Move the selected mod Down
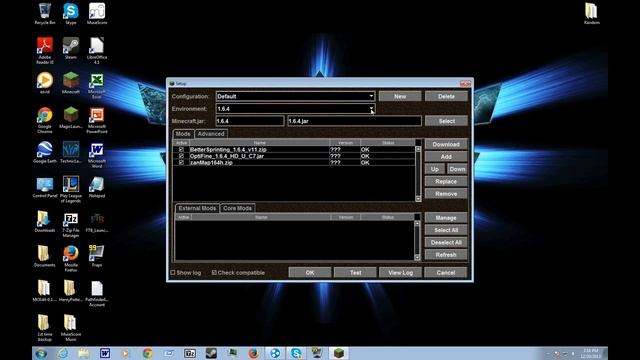Image resolution: width=640 pixels, height=360 pixels. 457,169
